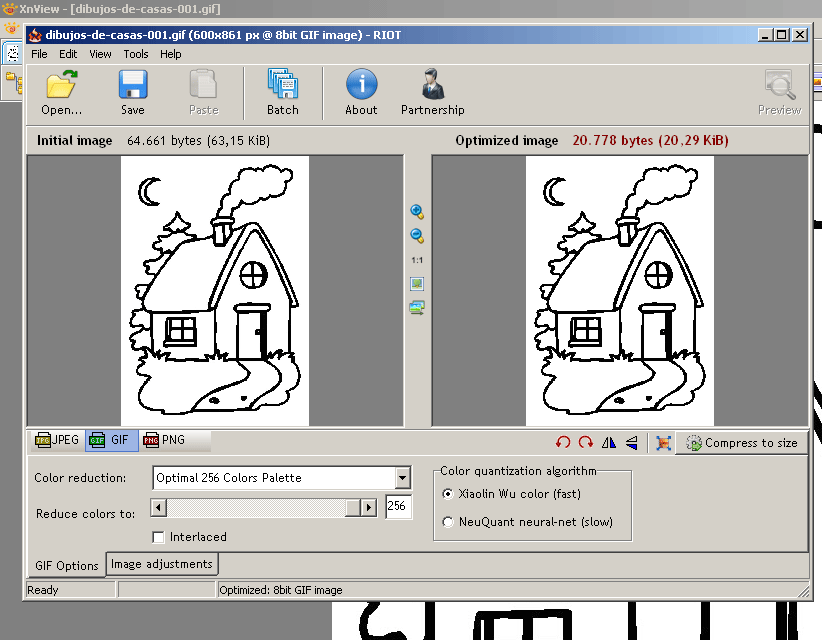
Task: Open the resize image tool icon
Action: [663, 443]
